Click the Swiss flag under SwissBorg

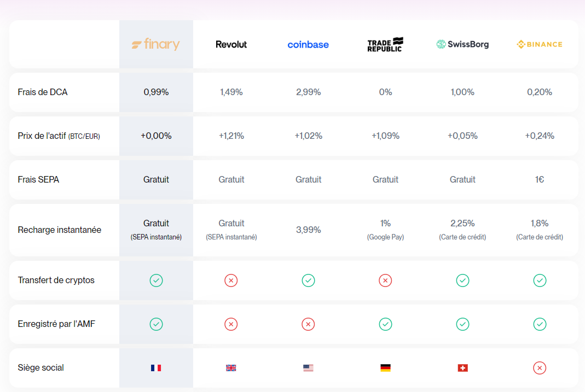tap(462, 368)
